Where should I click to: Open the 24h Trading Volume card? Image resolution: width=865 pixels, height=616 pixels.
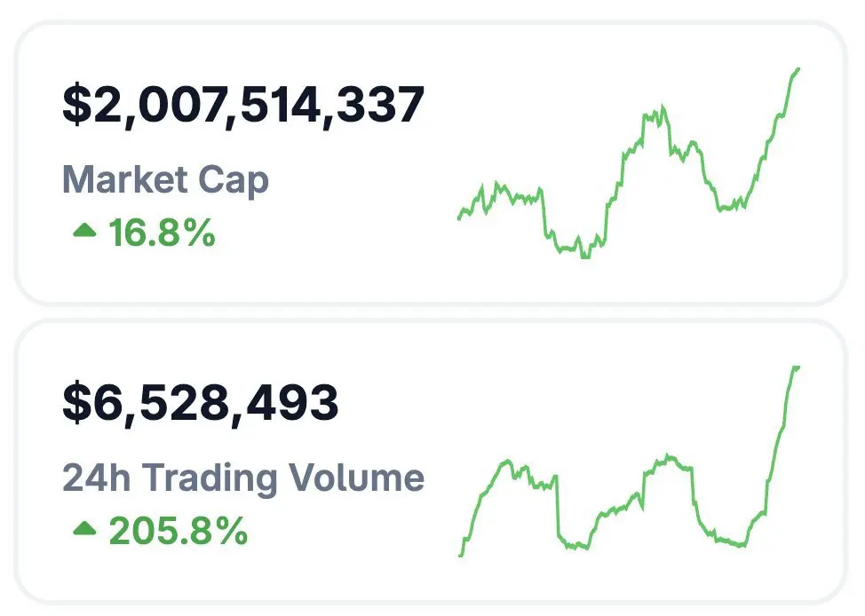tap(431, 461)
